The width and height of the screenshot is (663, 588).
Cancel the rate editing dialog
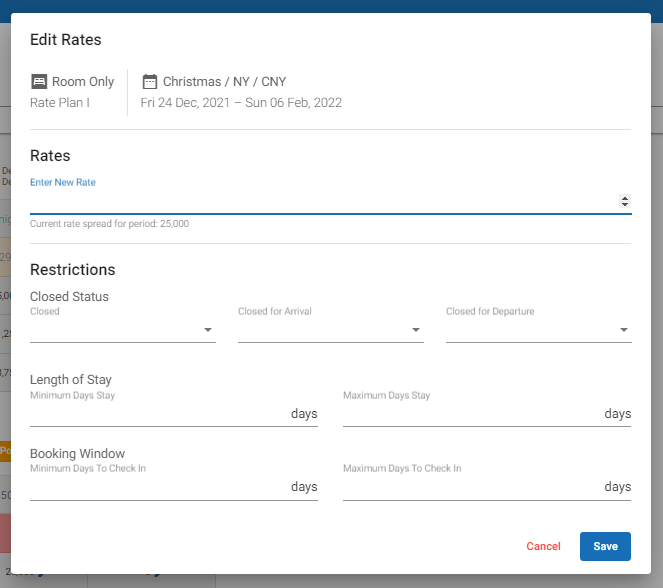tap(543, 547)
